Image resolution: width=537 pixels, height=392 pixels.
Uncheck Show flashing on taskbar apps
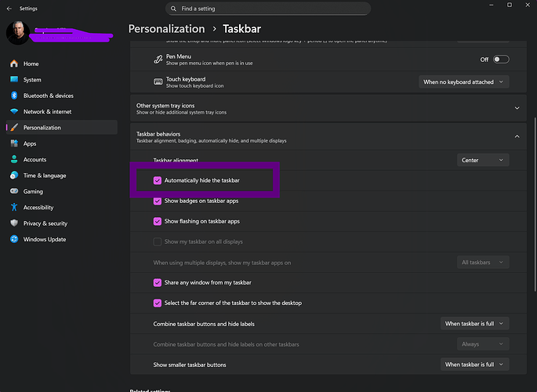158,221
